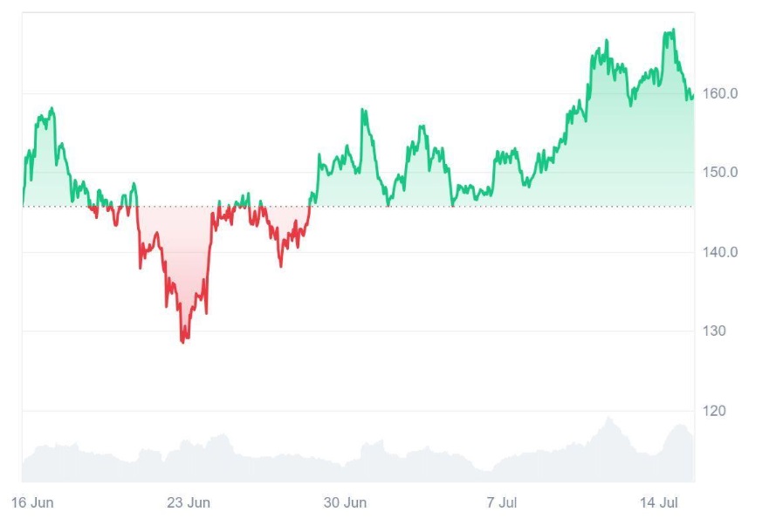Select the 30 Jun date label
762x532 pixels.
click(x=344, y=503)
